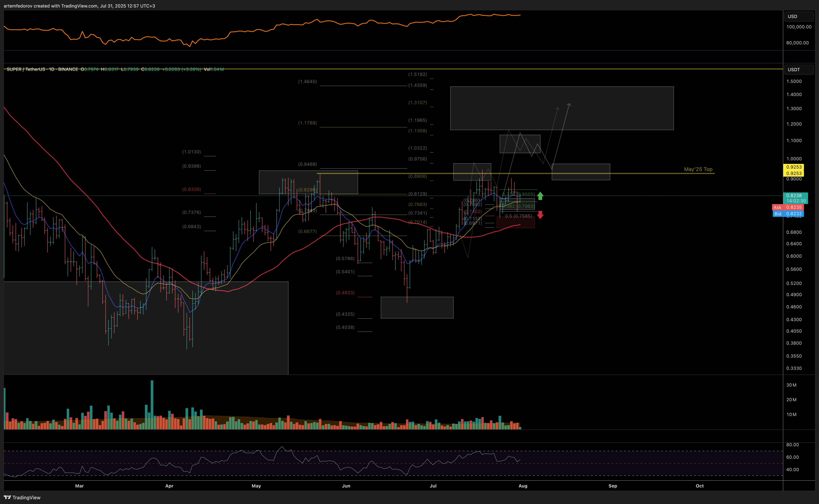Click the (1.1788) Fibonacci level label
Viewport: 819px width, 504px height.
click(x=307, y=123)
